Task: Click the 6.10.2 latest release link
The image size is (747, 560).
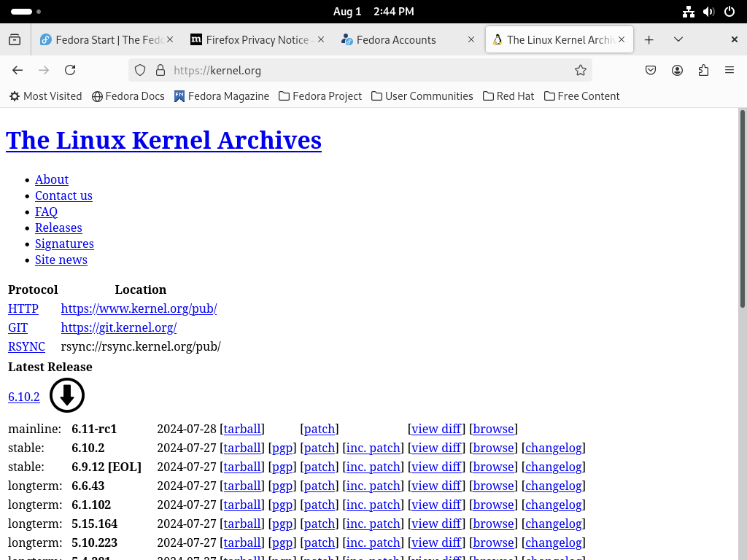Action: coord(24,397)
